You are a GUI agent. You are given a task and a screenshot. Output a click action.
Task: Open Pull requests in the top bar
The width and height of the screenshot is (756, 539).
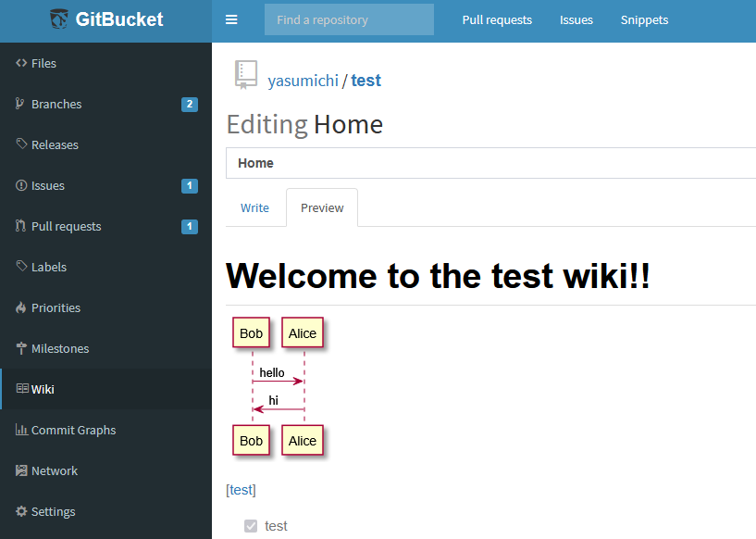pos(497,19)
